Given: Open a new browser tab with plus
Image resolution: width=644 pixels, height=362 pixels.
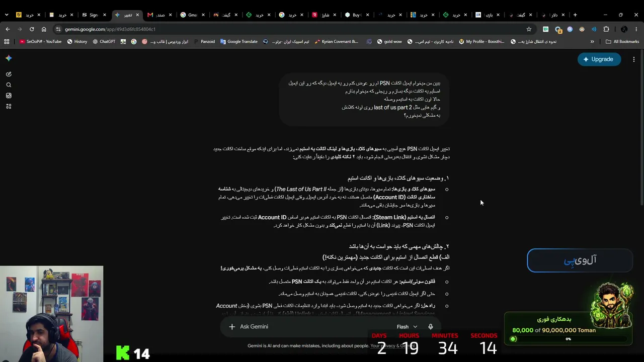Looking at the screenshot, I should click(x=575, y=15).
